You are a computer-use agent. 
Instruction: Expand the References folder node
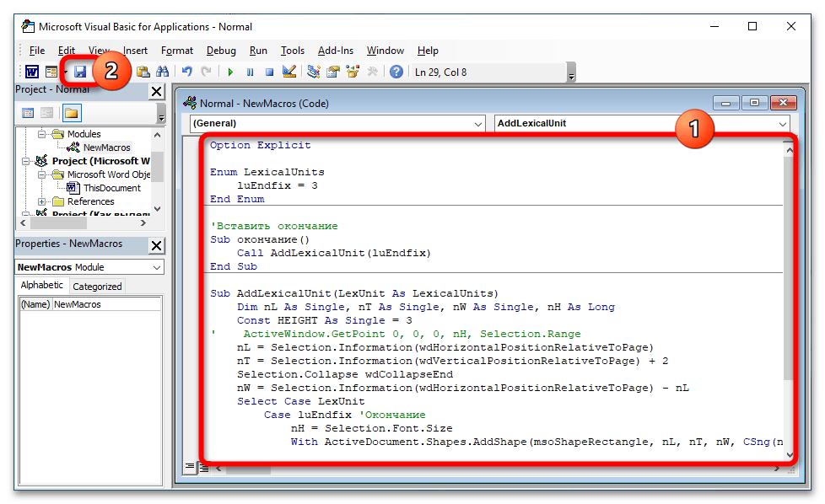[x=41, y=201]
